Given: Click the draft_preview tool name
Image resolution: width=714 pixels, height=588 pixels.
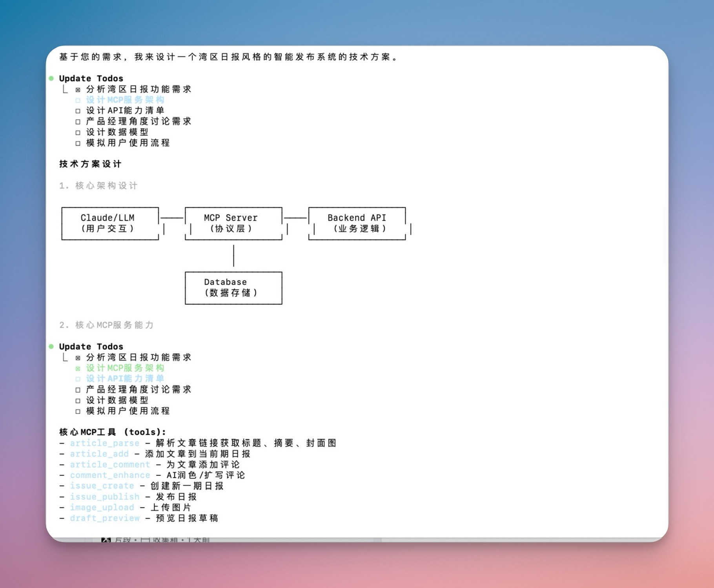Looking at the screenshot, I should (105, 518).
